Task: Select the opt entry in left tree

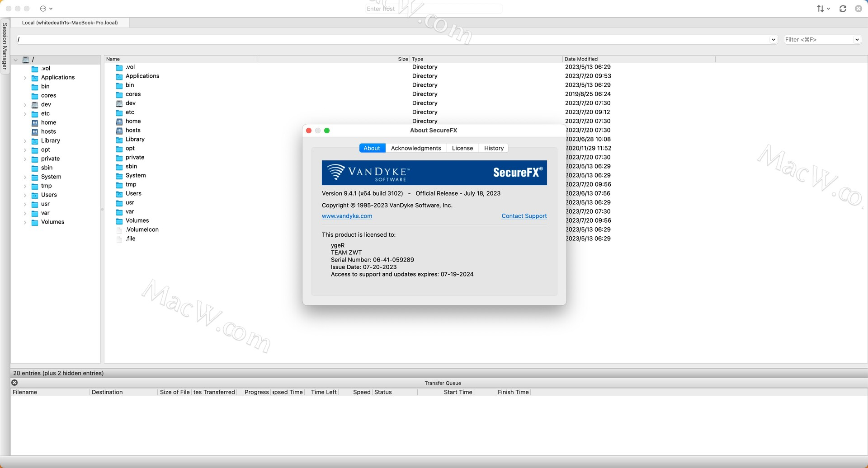Action: (46, 150)
